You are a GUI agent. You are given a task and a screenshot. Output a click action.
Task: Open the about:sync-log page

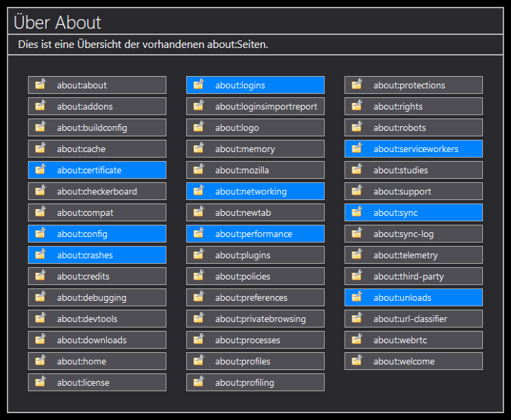pyautogui.click(x=414, y=234)
